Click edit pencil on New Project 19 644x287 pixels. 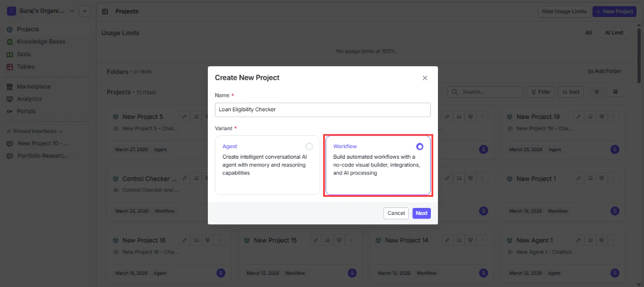point(578,117)
